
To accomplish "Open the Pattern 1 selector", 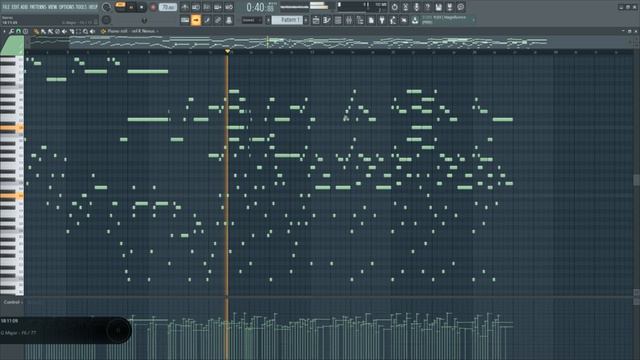I will coord(287,20).
